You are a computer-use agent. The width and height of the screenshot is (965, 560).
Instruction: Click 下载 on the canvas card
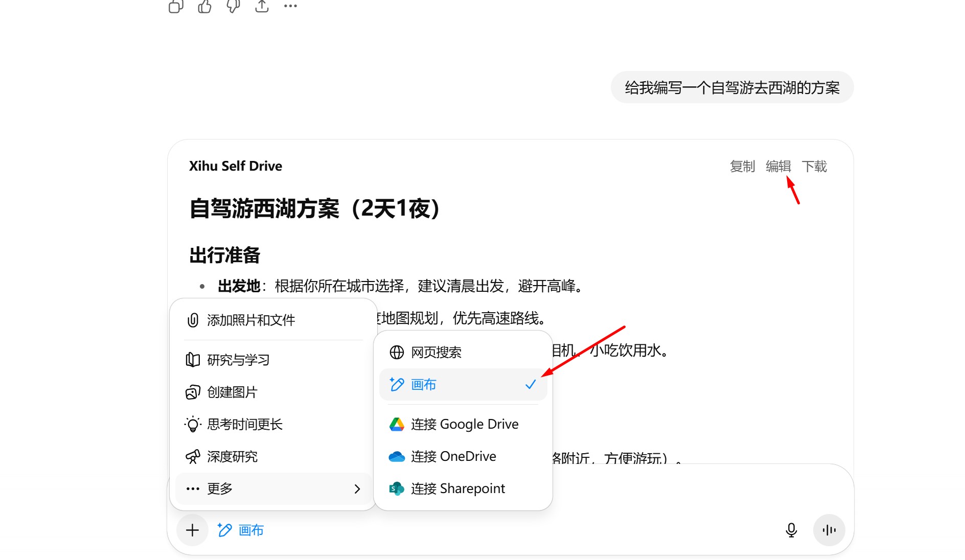click(x=814, y=166)
